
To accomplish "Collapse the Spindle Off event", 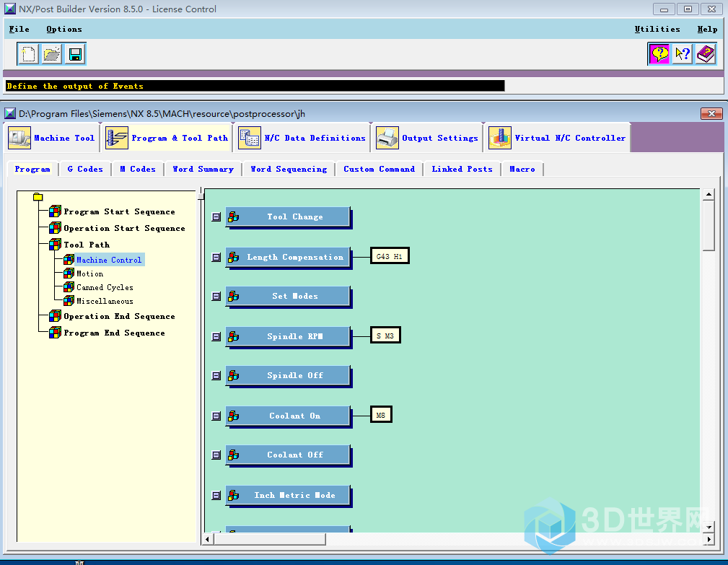I will click(216, 375).
